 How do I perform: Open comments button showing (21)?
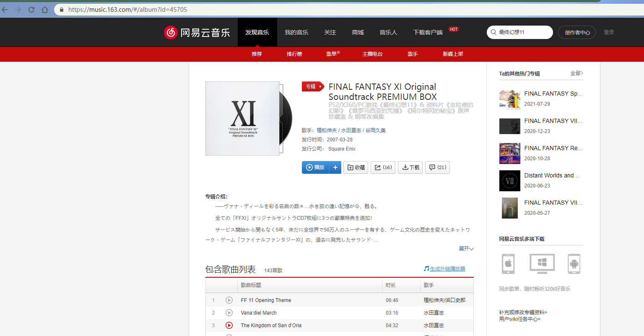[x=437, y=167]
